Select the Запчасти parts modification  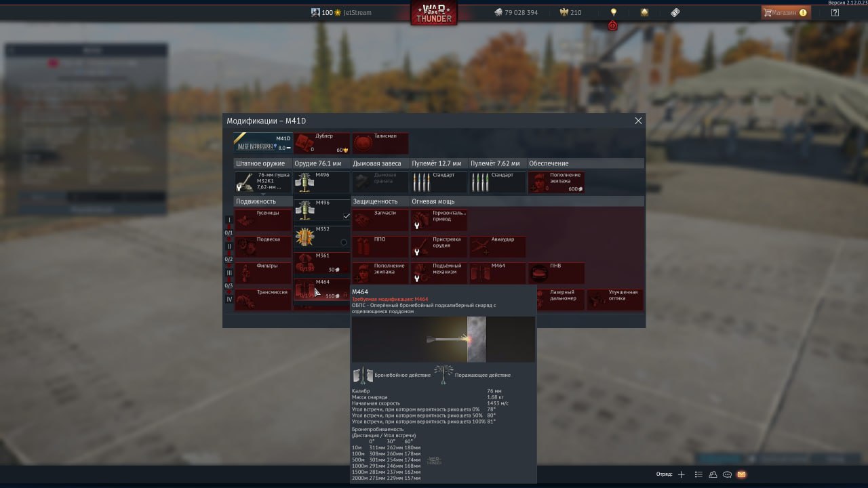[380, 220]
